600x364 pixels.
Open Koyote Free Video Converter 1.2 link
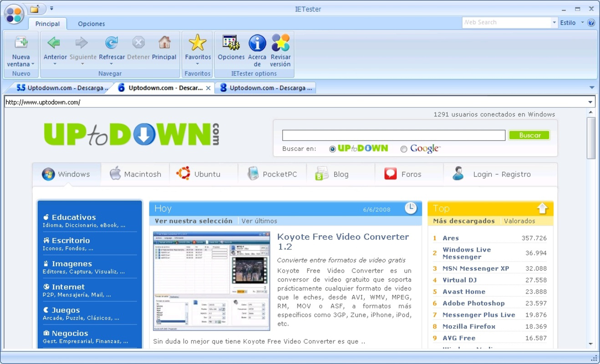pyautogui.click(x=343, y=242)
